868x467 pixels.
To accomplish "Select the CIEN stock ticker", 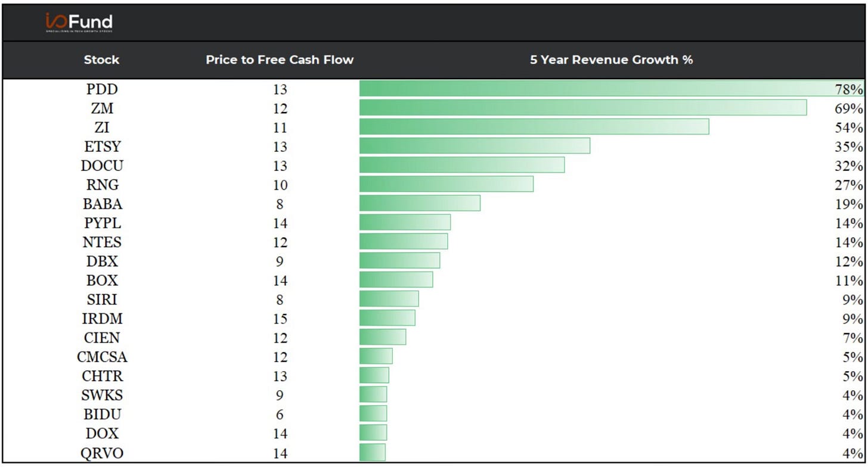I will click(x=102, y=337).
